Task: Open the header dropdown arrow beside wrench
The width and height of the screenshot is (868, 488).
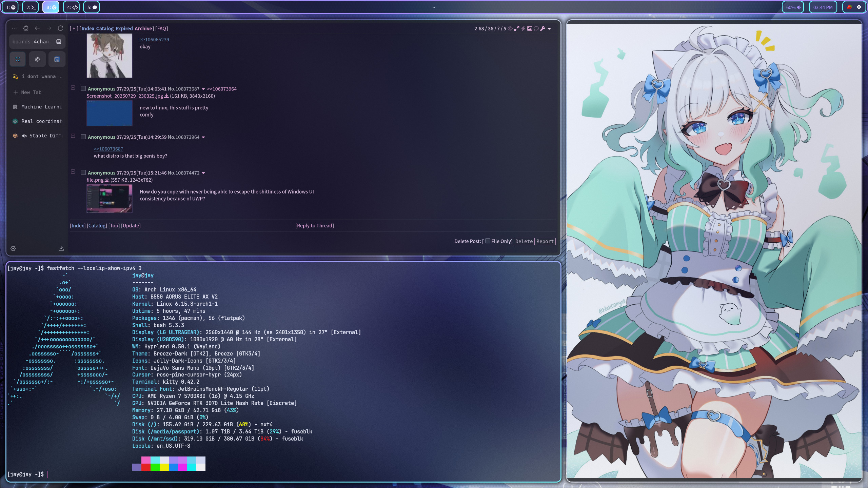Action: point(549,29)
